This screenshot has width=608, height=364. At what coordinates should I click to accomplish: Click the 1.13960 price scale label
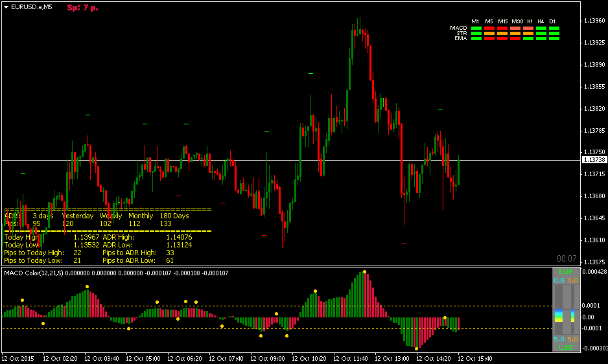click(x=594, y=21)
